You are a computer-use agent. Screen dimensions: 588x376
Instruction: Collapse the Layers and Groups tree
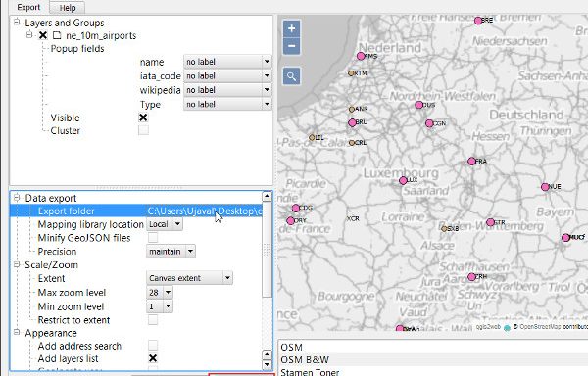[x=17, y=22]
